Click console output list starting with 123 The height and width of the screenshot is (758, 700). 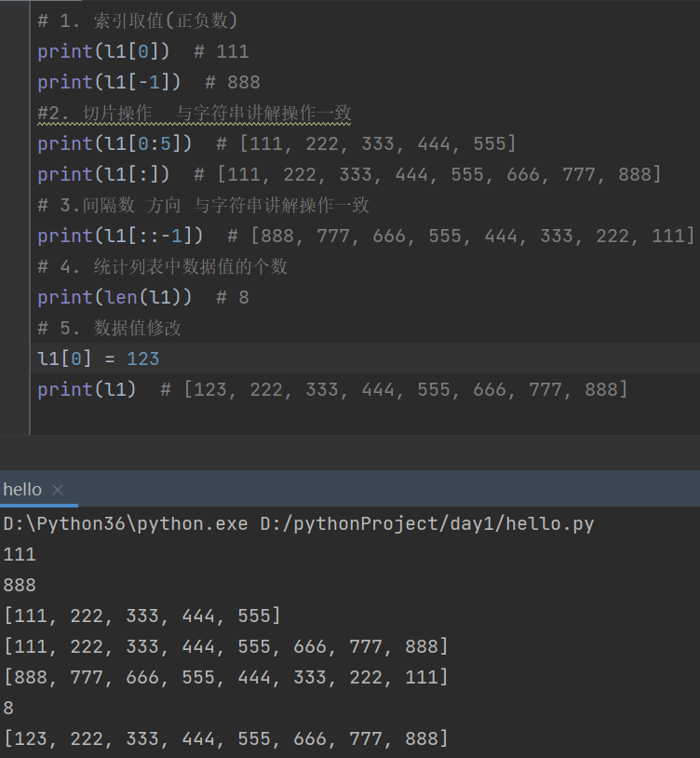tap(225, 738)
